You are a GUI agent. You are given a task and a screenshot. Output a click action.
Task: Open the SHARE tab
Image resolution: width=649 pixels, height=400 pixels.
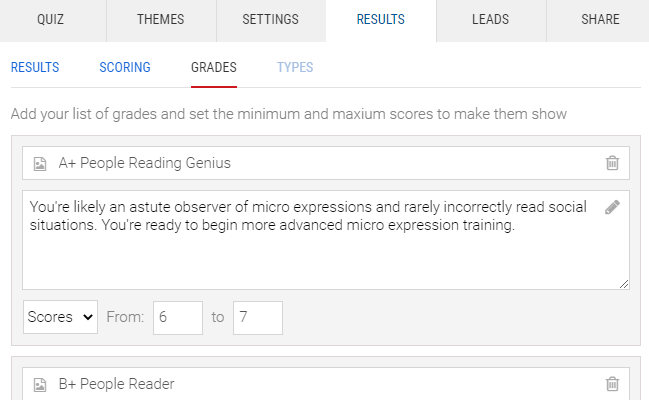pos(600,19)
